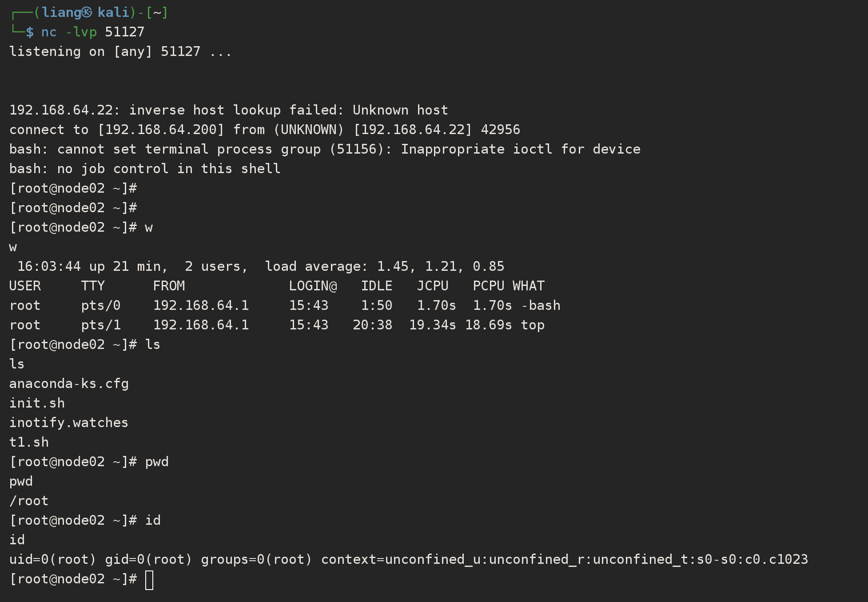This screenshot has height=602, width=868.
Task: Click the anaconda-ks.cfg file name
Action: 69,384
